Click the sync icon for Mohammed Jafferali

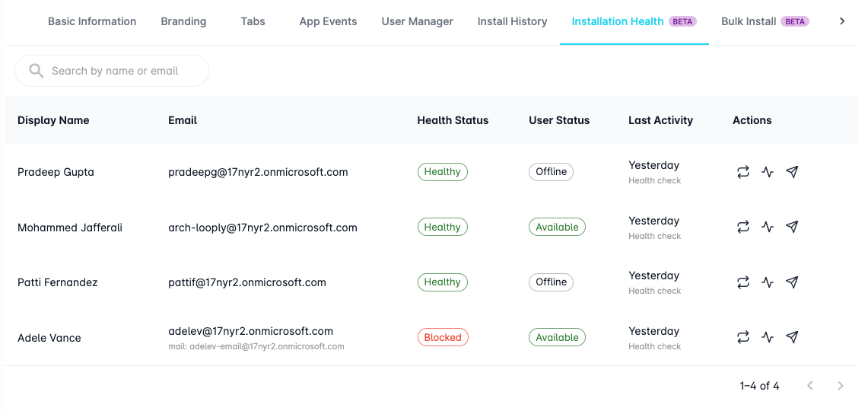click(x=743, y=227)
